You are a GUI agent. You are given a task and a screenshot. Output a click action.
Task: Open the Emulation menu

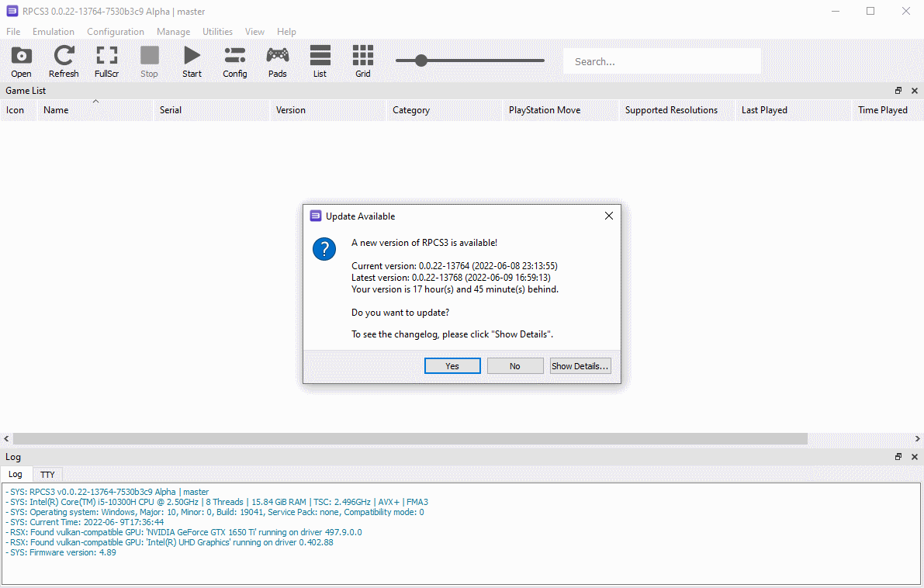(54, 32)
